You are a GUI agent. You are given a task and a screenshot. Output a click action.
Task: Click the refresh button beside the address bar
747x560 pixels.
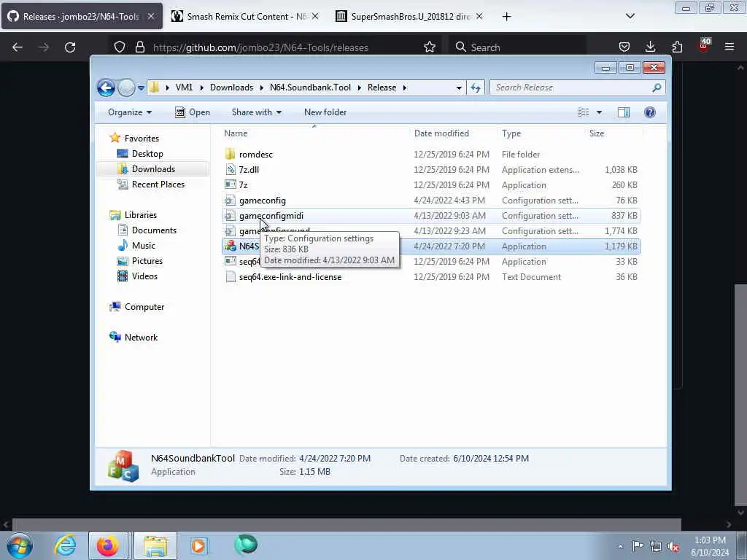[x=476, y=87]
